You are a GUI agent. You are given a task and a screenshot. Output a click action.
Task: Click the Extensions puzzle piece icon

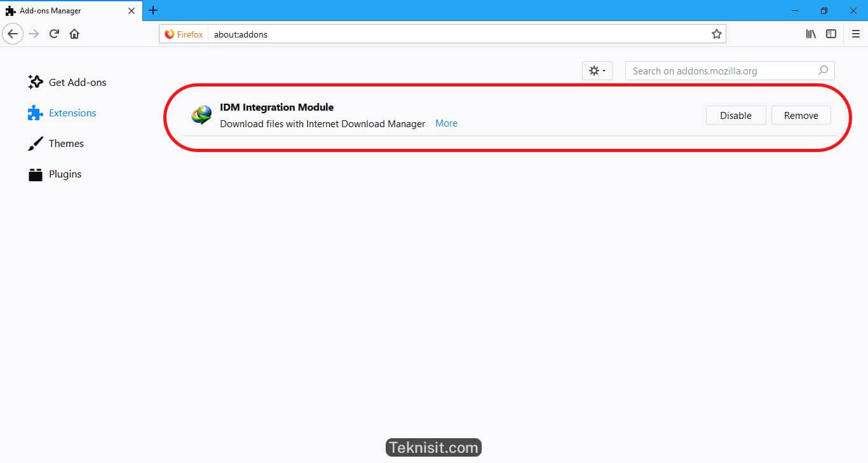(35, 113)
